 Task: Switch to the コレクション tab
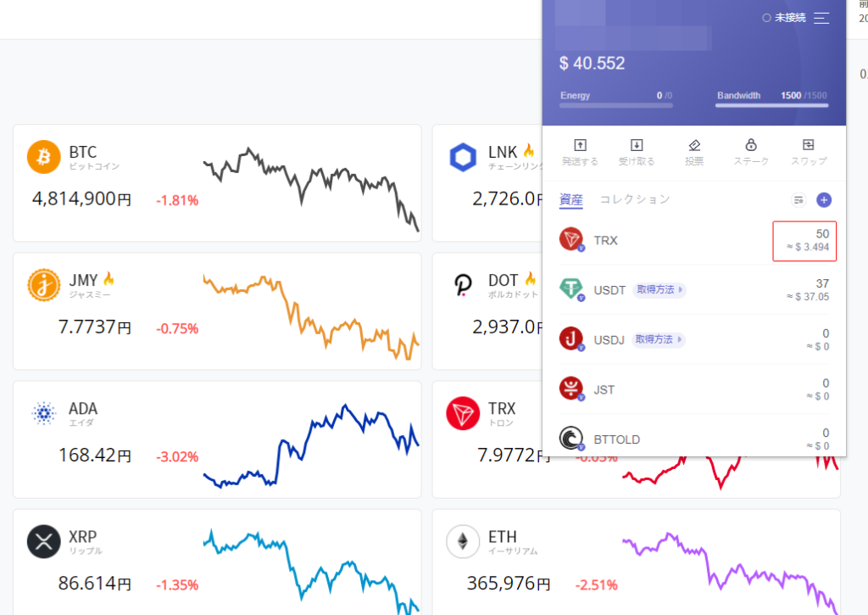(635, 200)
